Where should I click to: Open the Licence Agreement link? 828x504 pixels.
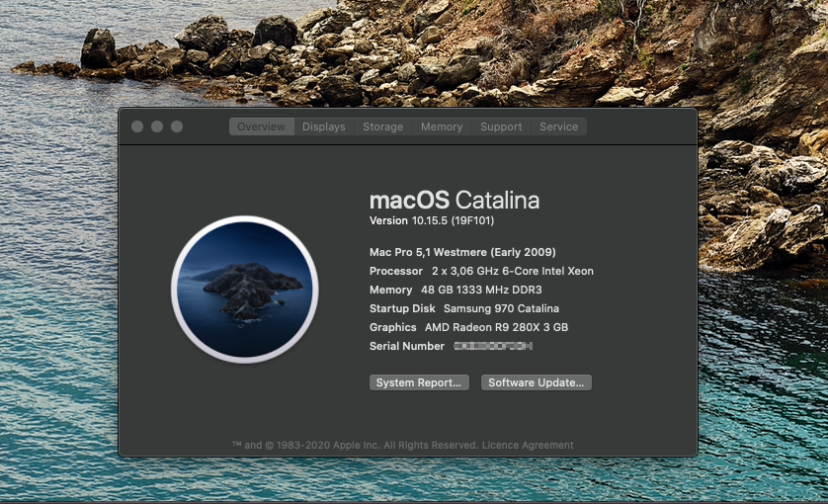point(528,446)
